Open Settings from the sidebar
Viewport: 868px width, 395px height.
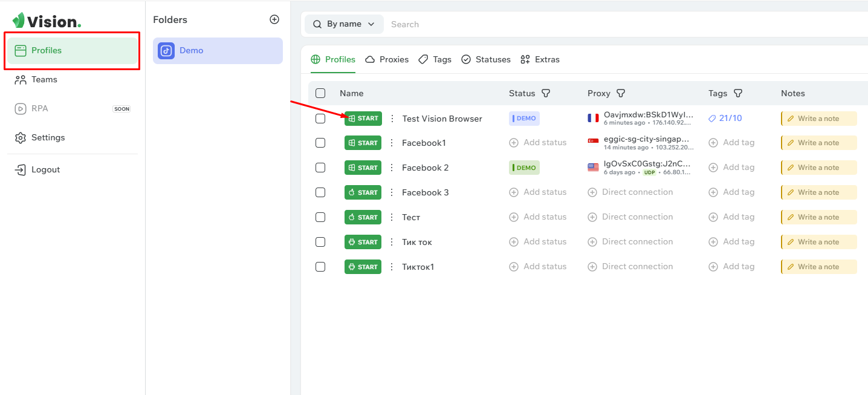73,138
